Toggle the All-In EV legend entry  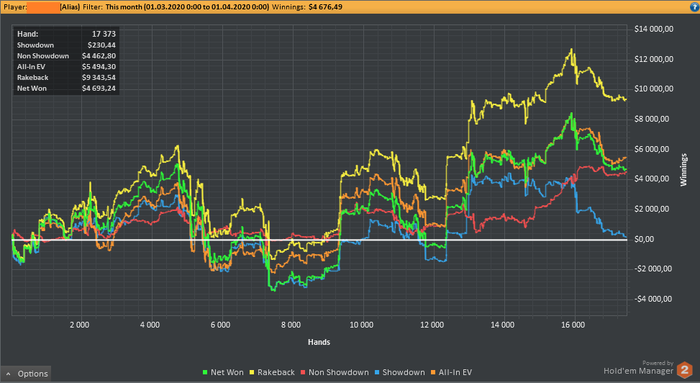[451, 372]
